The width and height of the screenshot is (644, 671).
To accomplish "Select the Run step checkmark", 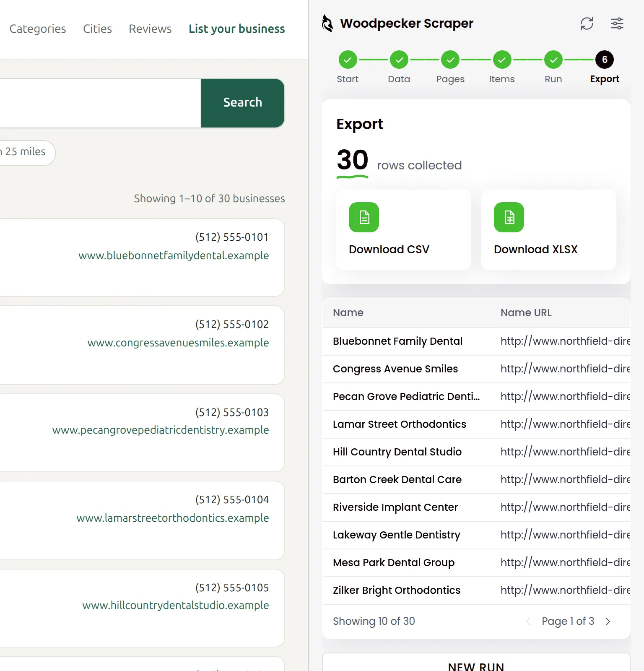I will (553, 60).
